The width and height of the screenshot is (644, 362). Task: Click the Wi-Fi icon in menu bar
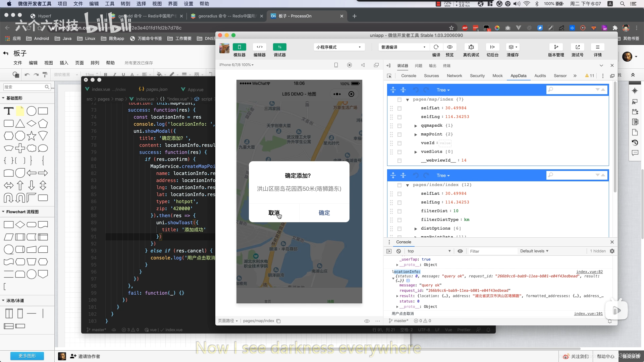[x=527, y=4]
